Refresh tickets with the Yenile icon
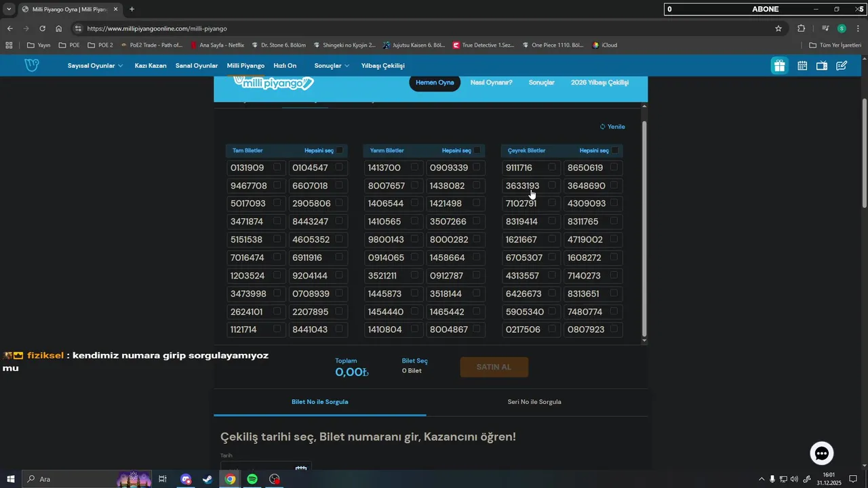The height and width of the screenshot is (488, 868). click(602, 127)
